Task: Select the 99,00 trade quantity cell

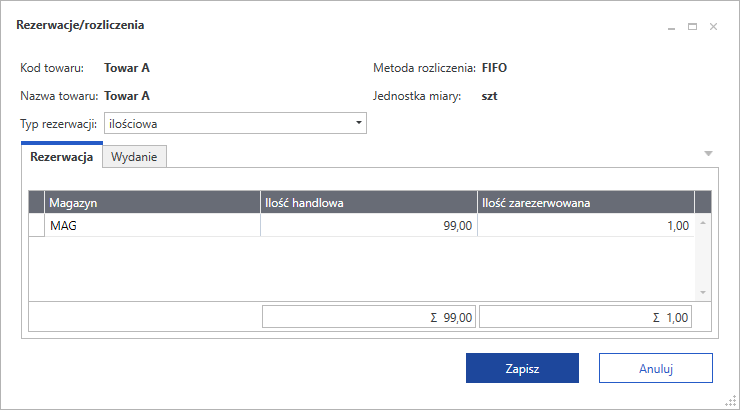Action: tap(369, 226)
